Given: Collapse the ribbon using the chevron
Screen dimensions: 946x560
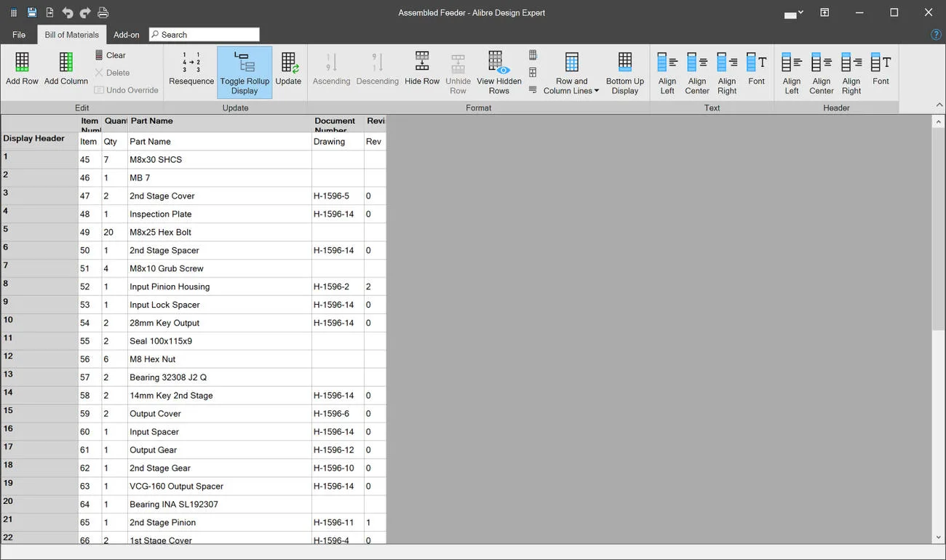Looking at the screenshot, I should point(939,105).
